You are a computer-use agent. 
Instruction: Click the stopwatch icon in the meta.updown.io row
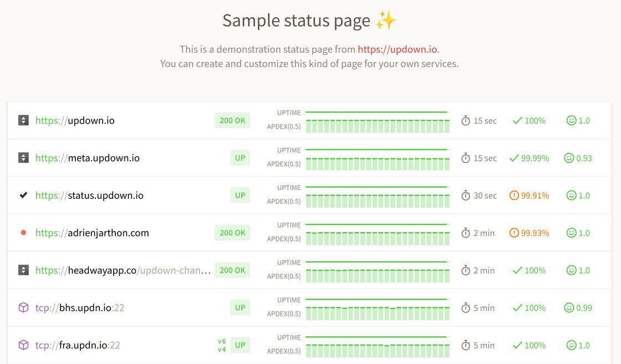pos(466,158)
